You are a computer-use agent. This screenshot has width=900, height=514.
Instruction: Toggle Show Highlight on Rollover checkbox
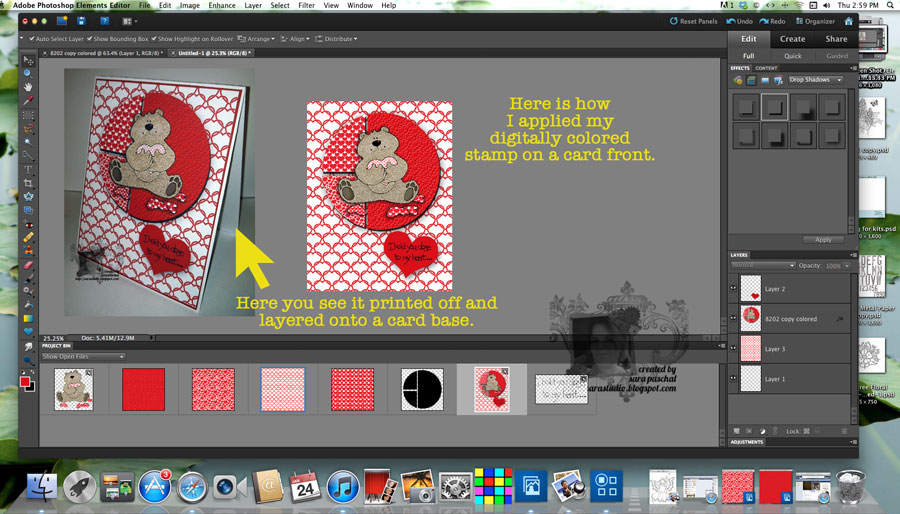coord(154,39)
